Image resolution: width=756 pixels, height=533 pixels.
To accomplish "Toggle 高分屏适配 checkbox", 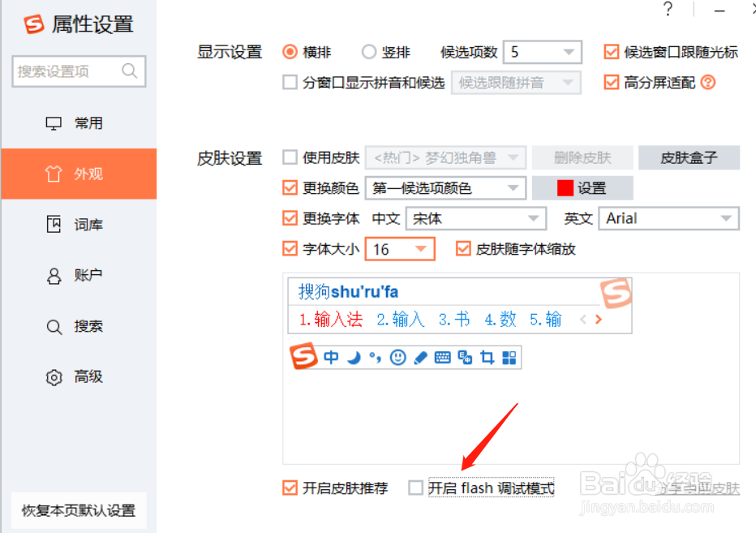I will coord(612,83).
